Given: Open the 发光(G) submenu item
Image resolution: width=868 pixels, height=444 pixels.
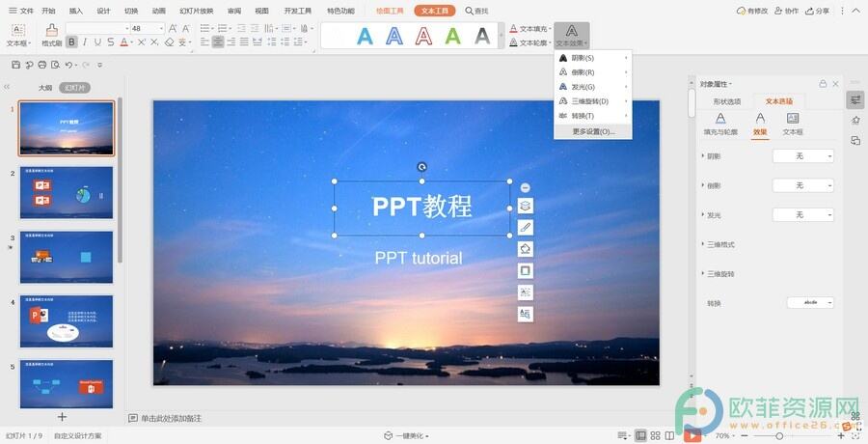Looking at the screenshot, I should pyautogui.click(x=593, y=87).
